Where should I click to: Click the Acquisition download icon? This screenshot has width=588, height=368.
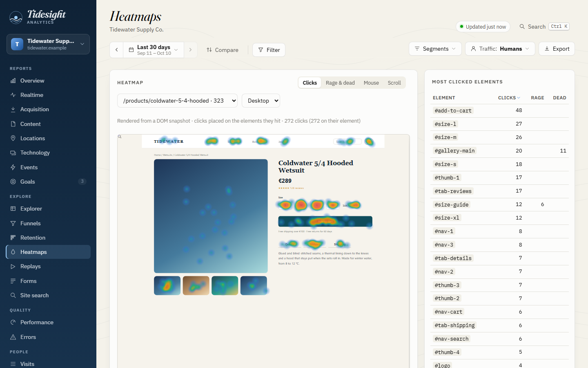click(13, 109)
